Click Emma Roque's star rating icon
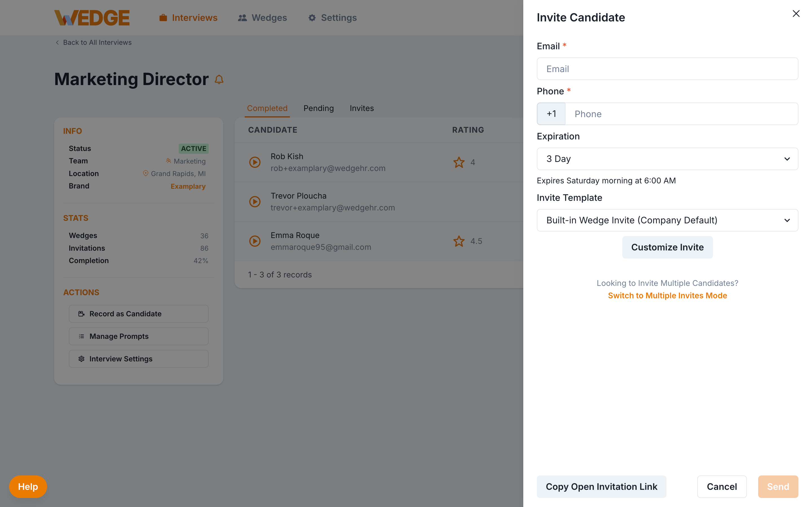Screen dimensions: 812x507 (458, 241)
